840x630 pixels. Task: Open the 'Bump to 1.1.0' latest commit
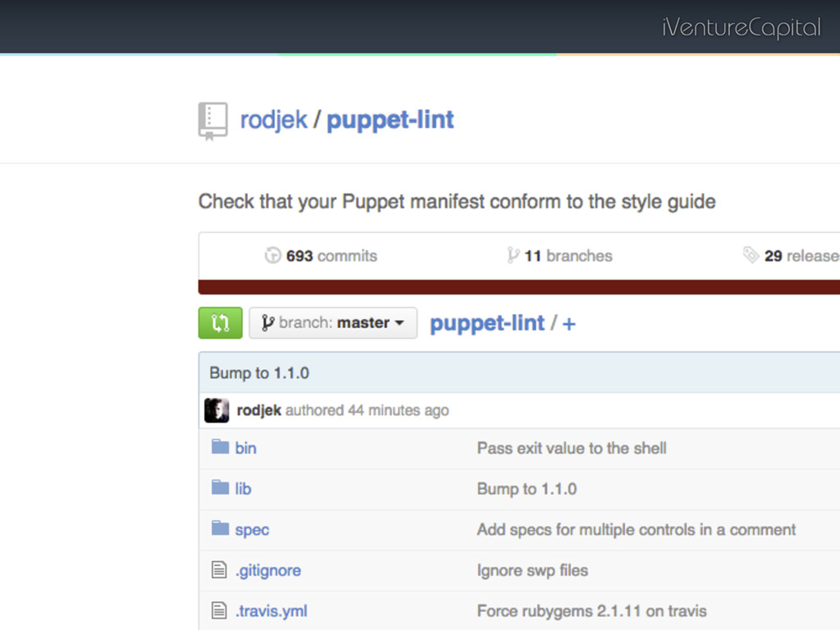click(259, 373)
